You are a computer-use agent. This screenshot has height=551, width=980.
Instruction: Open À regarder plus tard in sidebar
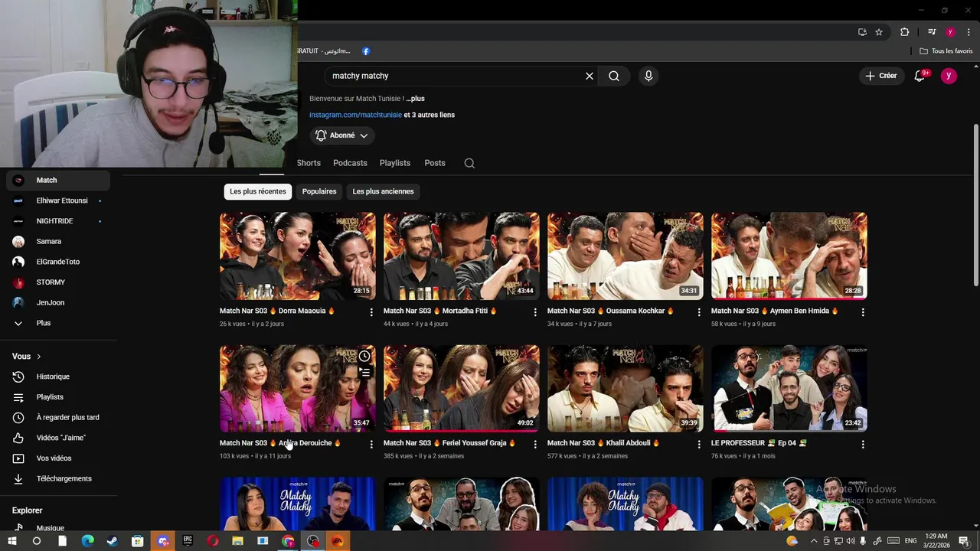coord(58,417)
